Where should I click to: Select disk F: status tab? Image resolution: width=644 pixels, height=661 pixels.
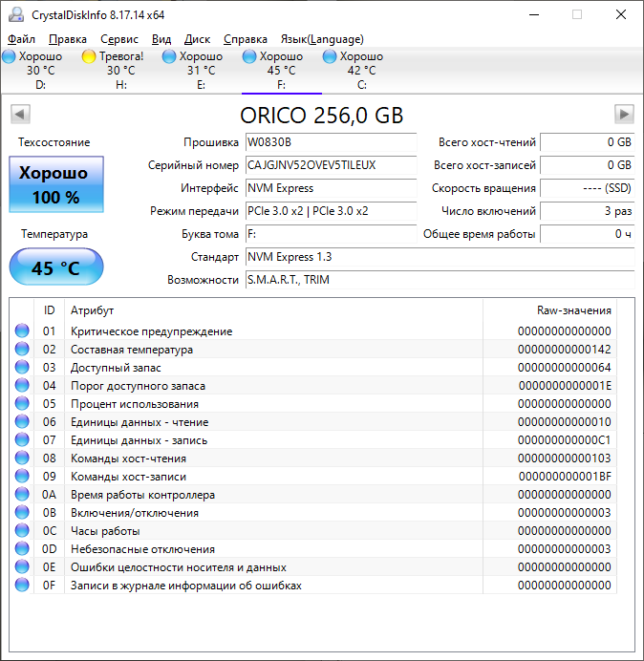click(x=281, y=71)
